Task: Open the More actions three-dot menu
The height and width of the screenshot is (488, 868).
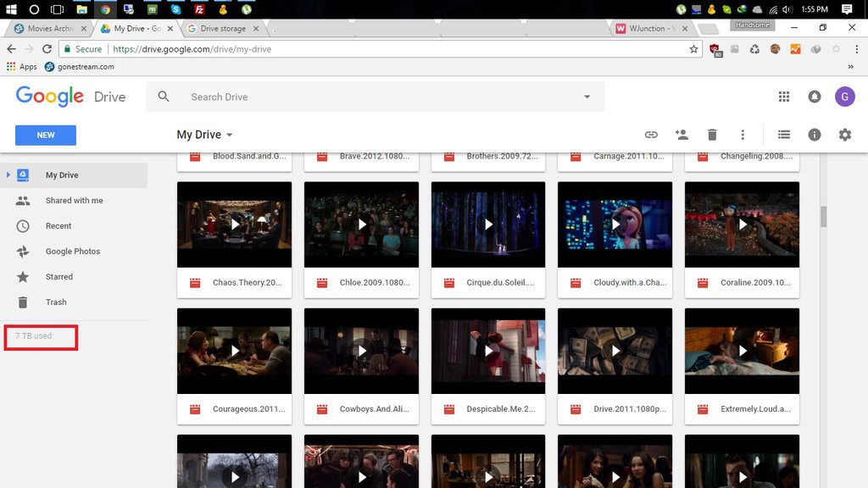Action: (743, 135)
